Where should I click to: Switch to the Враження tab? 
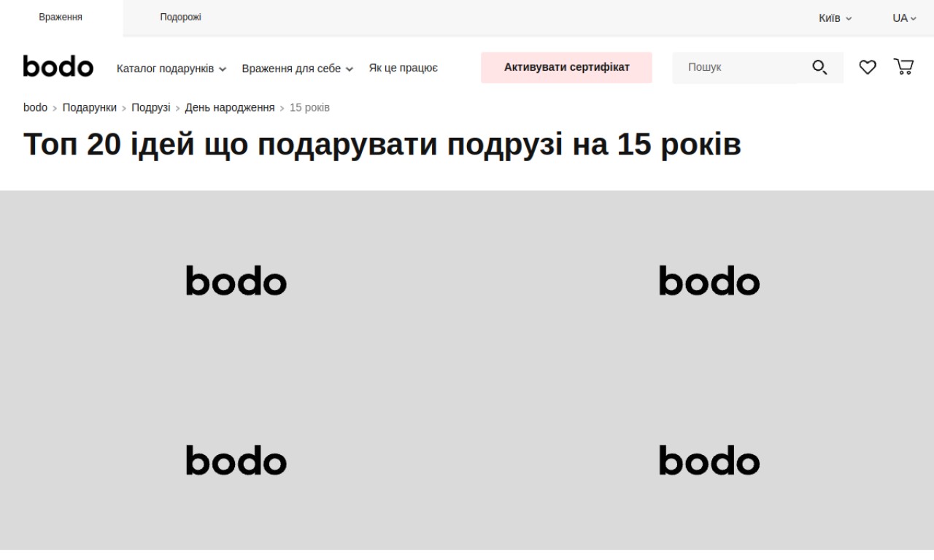(61, 17)
